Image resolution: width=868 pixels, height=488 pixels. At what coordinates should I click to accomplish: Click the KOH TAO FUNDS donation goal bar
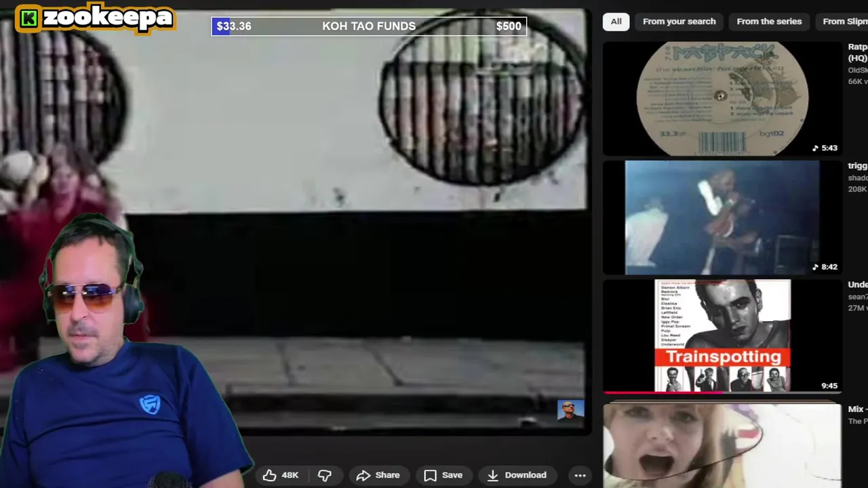click(x=369, y=26)
